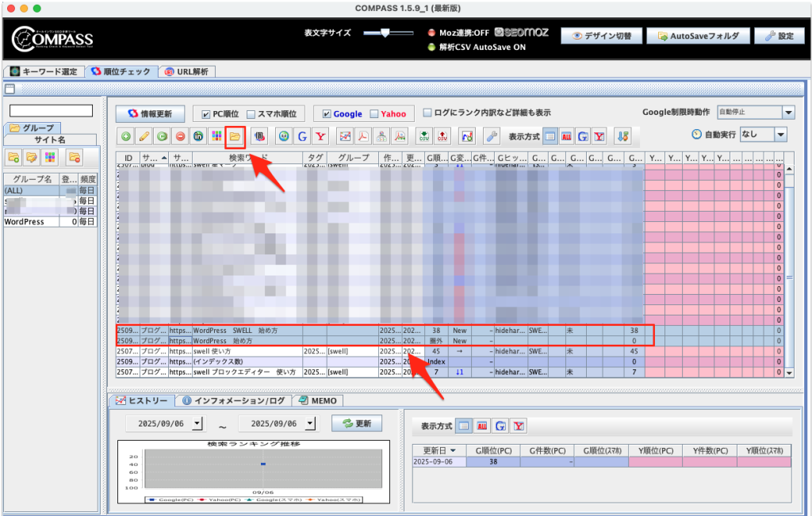Open the history start date dropdown
The width and height of the screenshot is (812, 516).
pyautogui.click(x=197, y=423)
